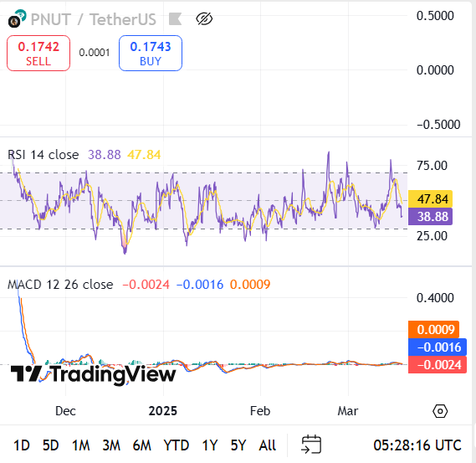
Task: Click the blue -0.0016 price scale label
Action: click(x=438, y=347)
